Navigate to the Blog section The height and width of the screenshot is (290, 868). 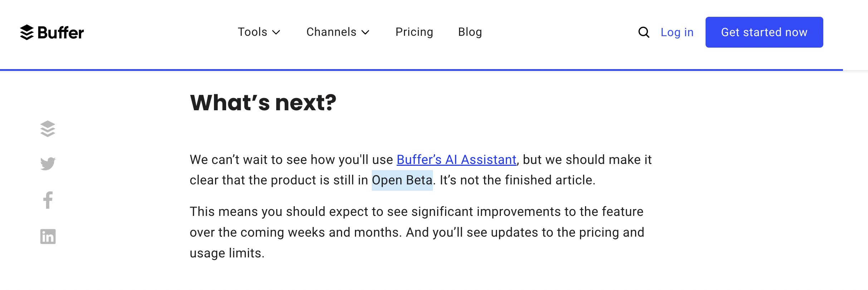click(x=470, y=32)
